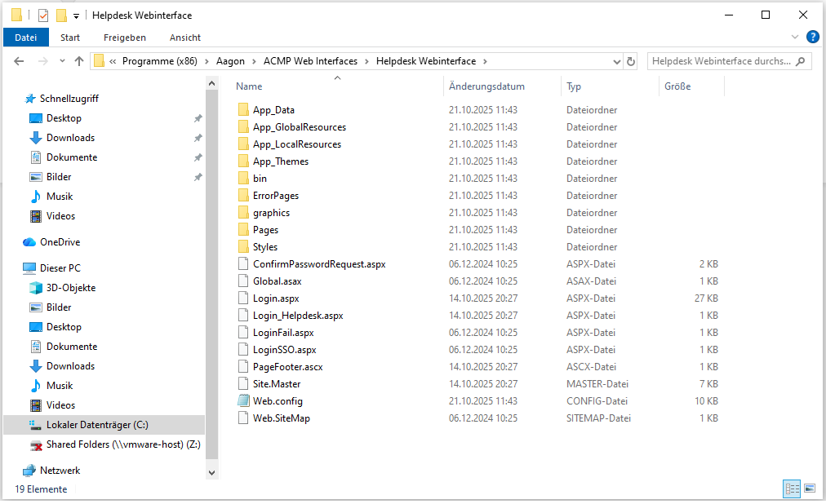Unpin Desktop from Schnellzugriff
826x504 pixels.
pyautogui.click(x=198, y=118)
